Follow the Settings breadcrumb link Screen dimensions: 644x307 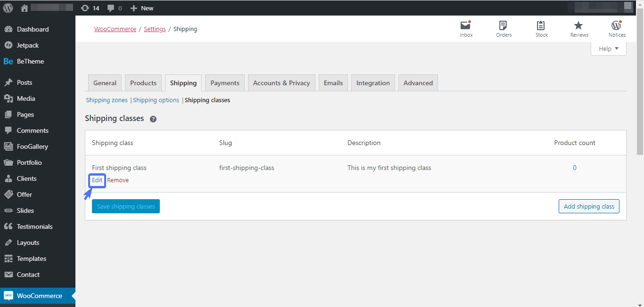pos(155,29)
